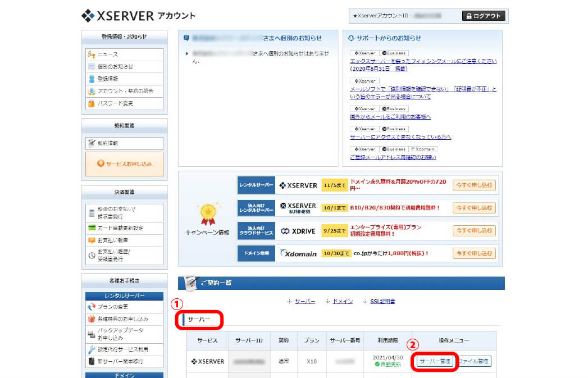Image resolution: width=588 pixels, height=378 pixels.
Task: Click the XSERVER BUSINESS campaign logo
Action: click(299, 208)
